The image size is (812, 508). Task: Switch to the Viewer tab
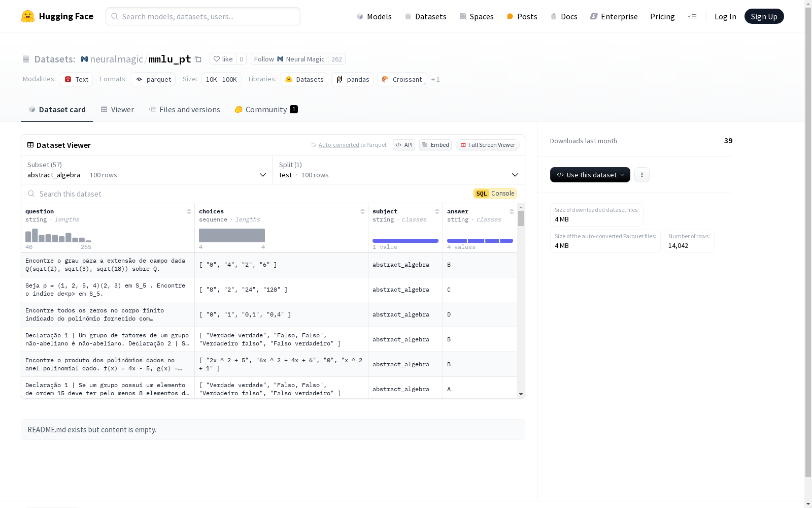pos(117,110)
